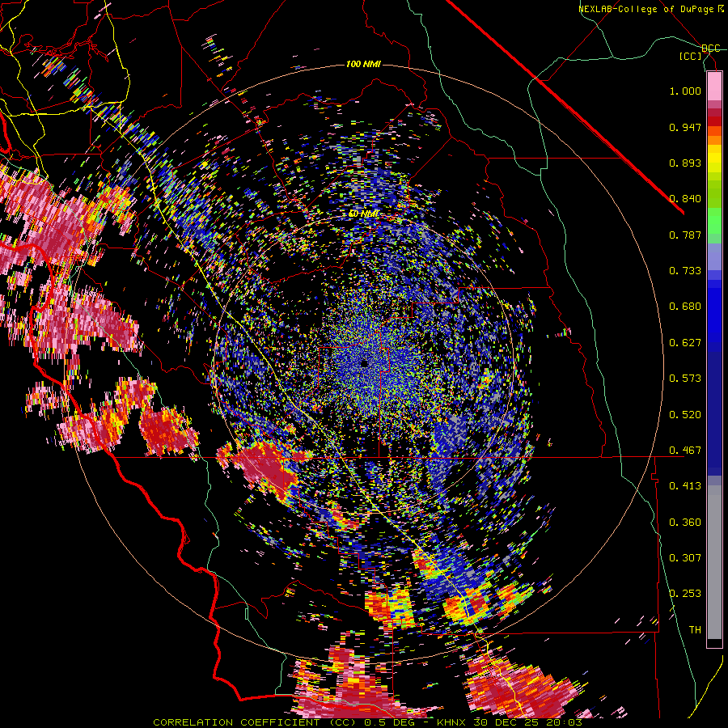Select the KHNX station identifier

(x=452, y=722)
